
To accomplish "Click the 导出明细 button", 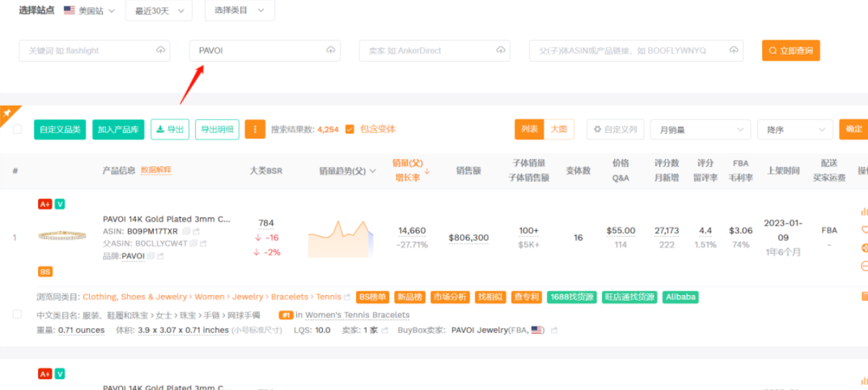I will pos(217,130).
